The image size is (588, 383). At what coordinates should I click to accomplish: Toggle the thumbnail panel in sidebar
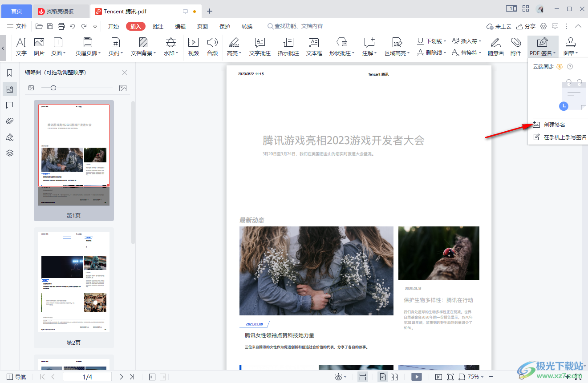[x=10, y=89]
